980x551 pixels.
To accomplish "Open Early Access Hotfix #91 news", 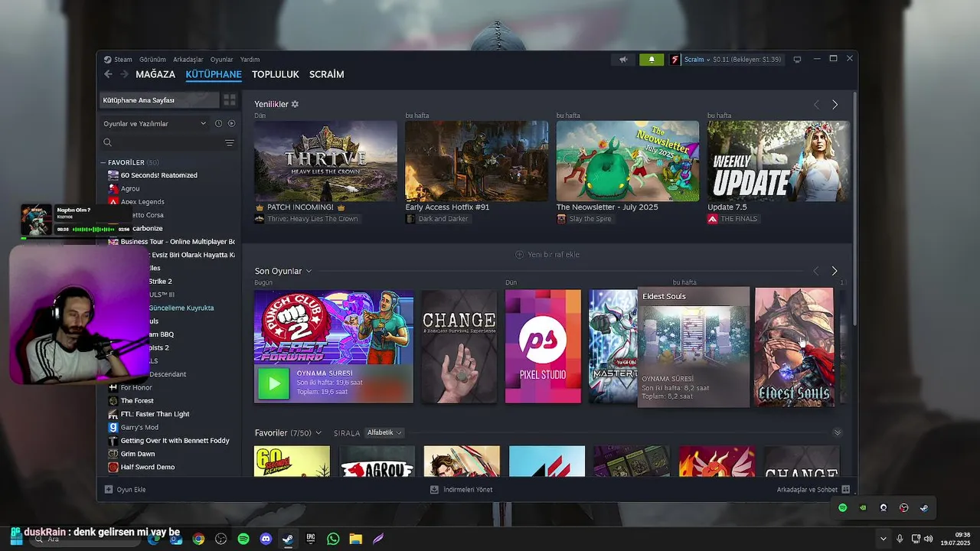I will point(477,161).
